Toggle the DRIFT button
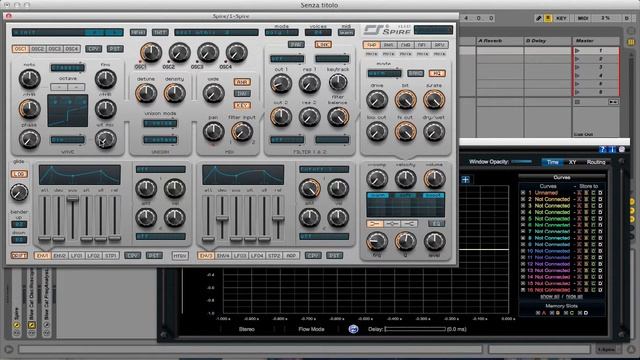This screenshot has height=360, width=640. 19,256
